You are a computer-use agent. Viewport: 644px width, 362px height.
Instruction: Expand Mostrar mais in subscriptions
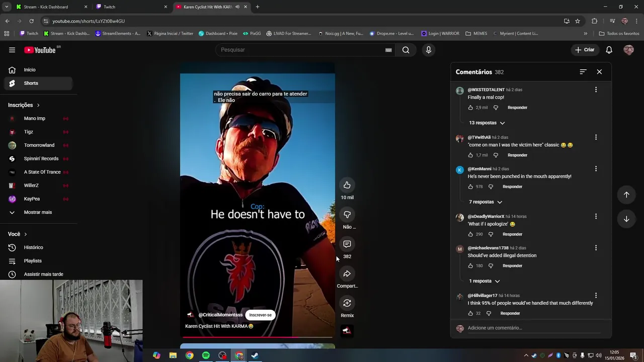pyautogui.click(x=38, y=212)
